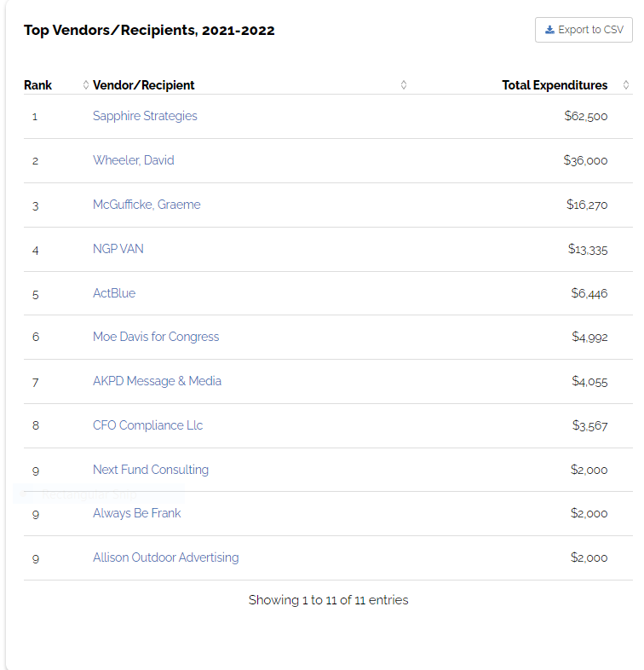
Task: Sort by Vendor/Recipient column arrows
Action: tap(404, 85)
